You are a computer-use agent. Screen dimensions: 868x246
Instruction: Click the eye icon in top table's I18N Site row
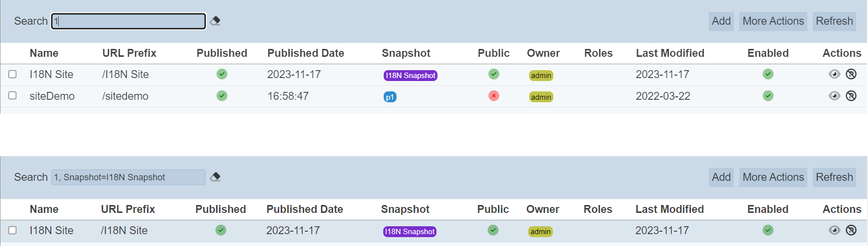coord(834,74)
